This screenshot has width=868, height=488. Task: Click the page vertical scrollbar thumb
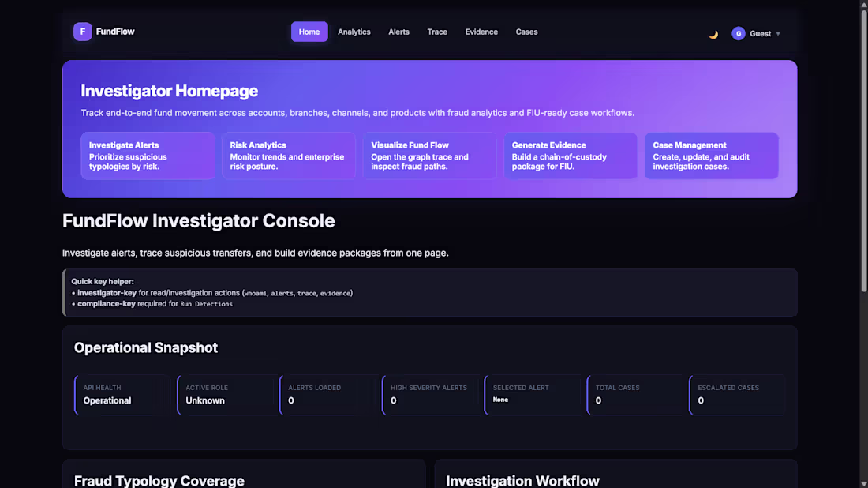coord(863,149)
